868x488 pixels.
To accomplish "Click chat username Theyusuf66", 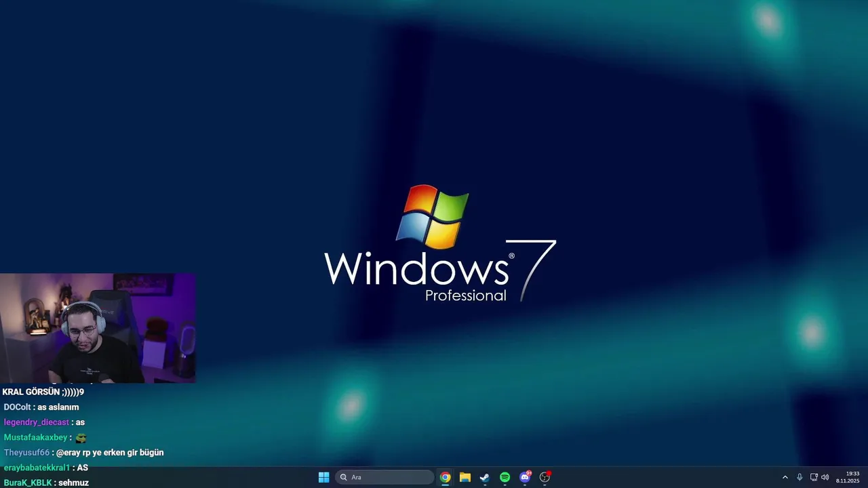I will click(26, 453).
